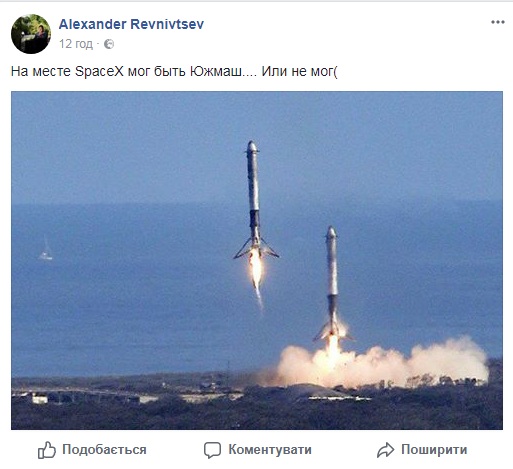Click the upper descending rocket in the photo
The image size is (513, 469).
pos(255,200)
